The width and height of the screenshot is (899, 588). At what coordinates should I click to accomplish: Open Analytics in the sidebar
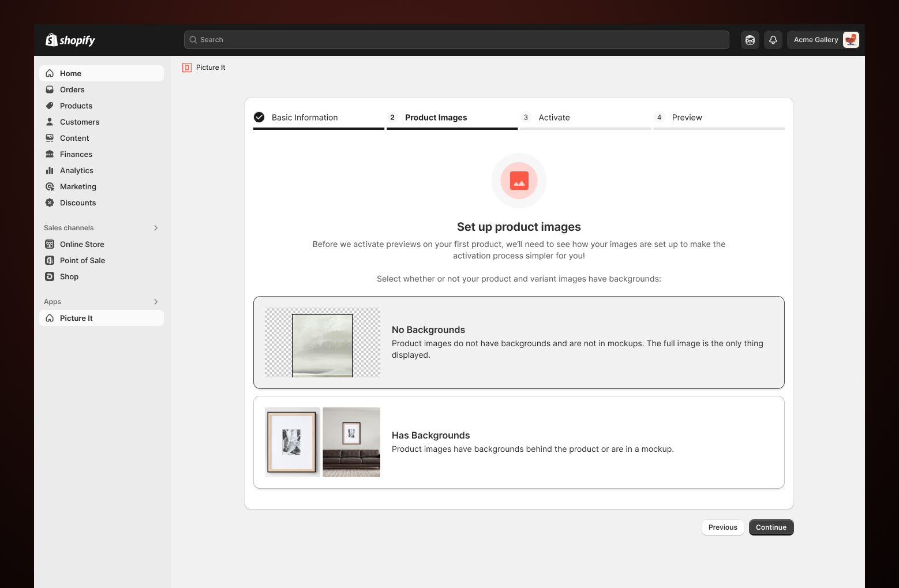(102, 170)
